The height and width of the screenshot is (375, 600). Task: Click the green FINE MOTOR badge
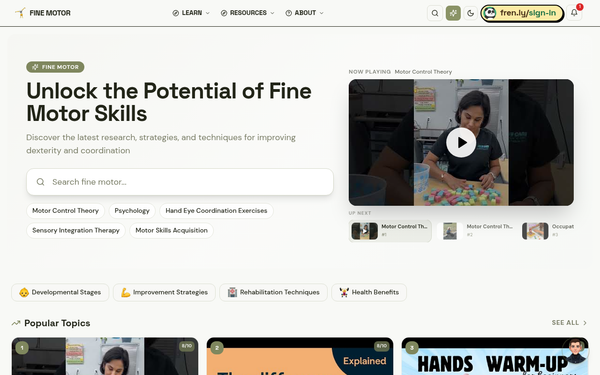tap(55, 67)
